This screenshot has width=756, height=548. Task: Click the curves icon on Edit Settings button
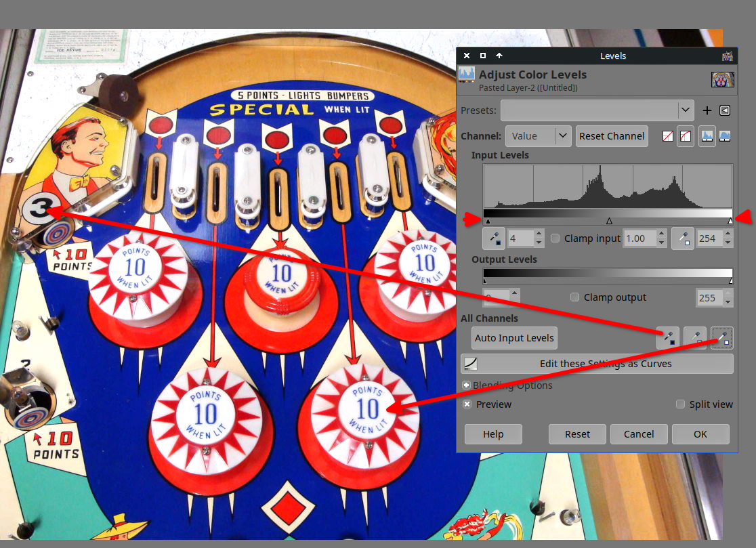pos(471,364)
